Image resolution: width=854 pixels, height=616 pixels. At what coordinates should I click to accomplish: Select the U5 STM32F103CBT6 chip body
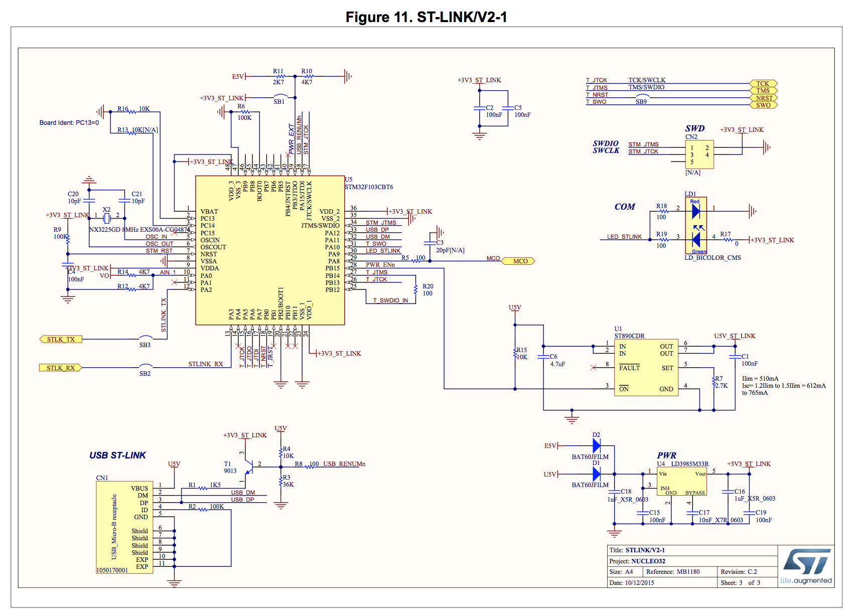click(270, 250)
